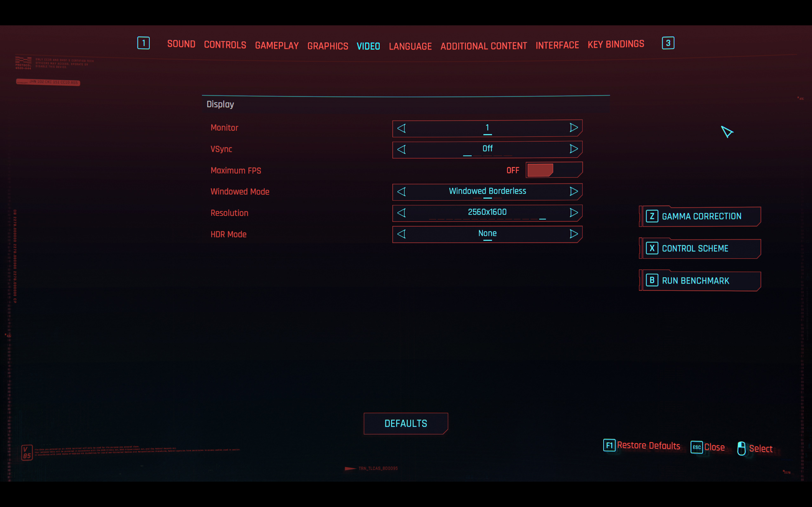
Task: Click the left arrow for Monitor setting
Action: pos(402,128)
